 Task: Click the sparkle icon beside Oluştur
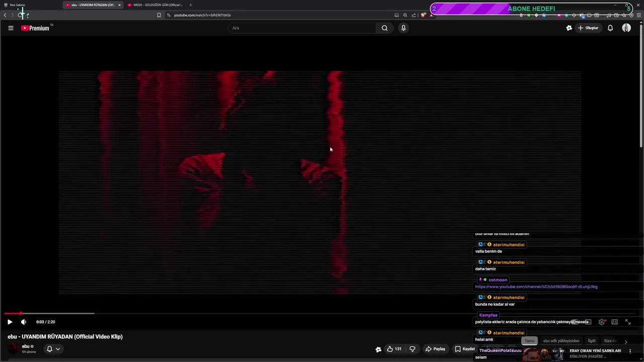(569, 28)
